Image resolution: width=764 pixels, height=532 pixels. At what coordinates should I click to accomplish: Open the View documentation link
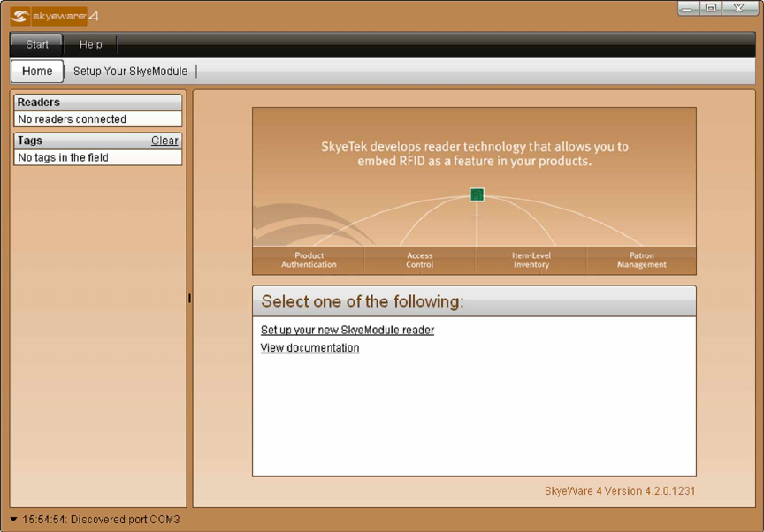coord(309,348)
